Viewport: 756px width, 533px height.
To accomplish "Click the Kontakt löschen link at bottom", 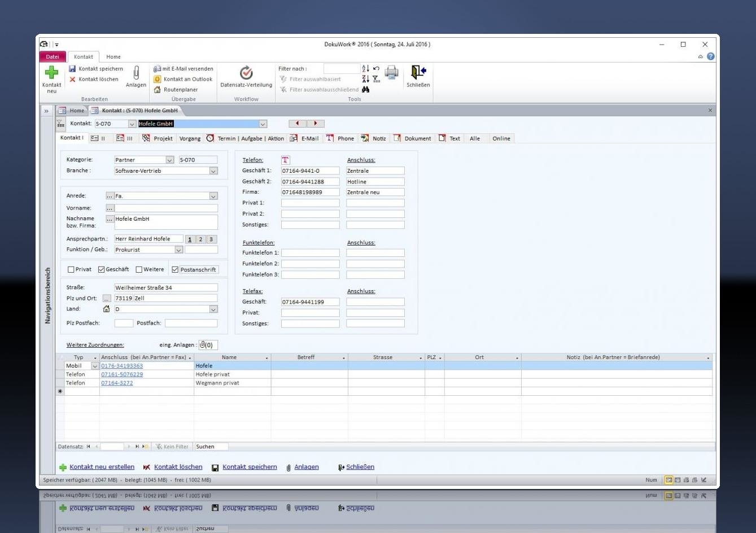I will [178, 467].
